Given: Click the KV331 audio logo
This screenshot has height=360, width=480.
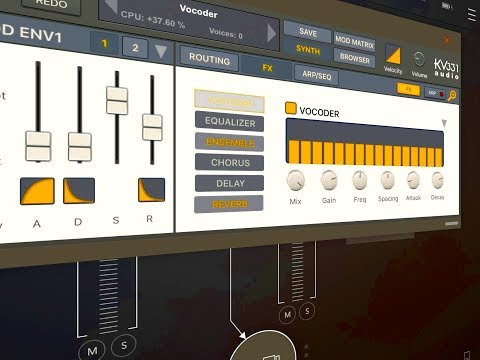Looking at the screenshot, I should point(446,69).
